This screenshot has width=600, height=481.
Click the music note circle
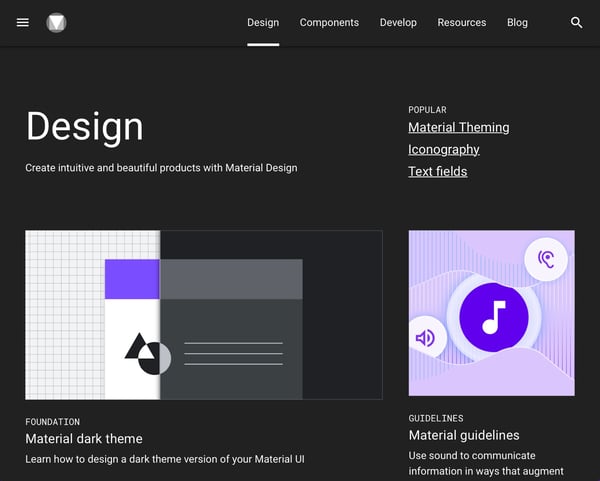(x=494, y=317)
